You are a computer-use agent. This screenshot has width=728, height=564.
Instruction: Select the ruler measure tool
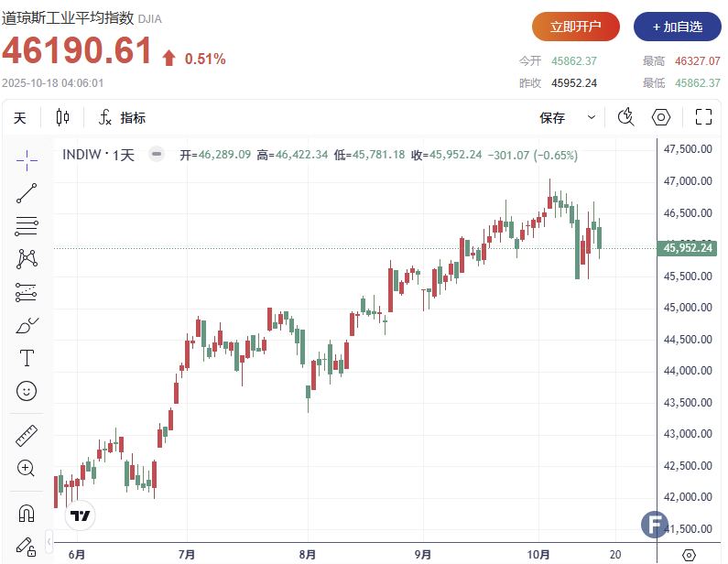click(x=27, y=436)
